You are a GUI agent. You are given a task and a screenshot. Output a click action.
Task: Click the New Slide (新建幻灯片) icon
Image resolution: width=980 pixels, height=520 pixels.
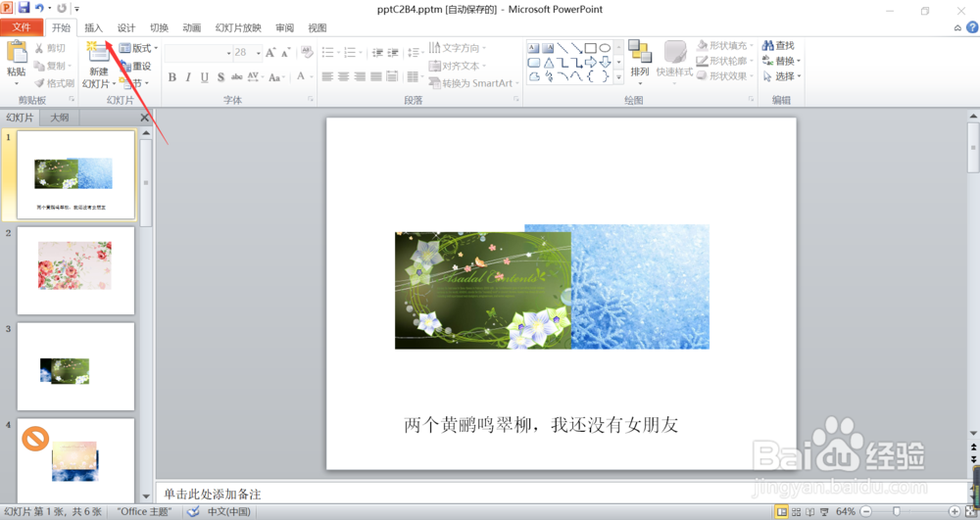97,53
